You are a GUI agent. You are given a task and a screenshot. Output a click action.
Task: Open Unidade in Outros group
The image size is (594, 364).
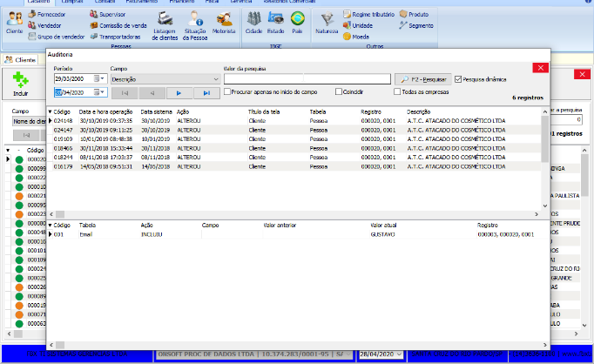coord(358,25)
